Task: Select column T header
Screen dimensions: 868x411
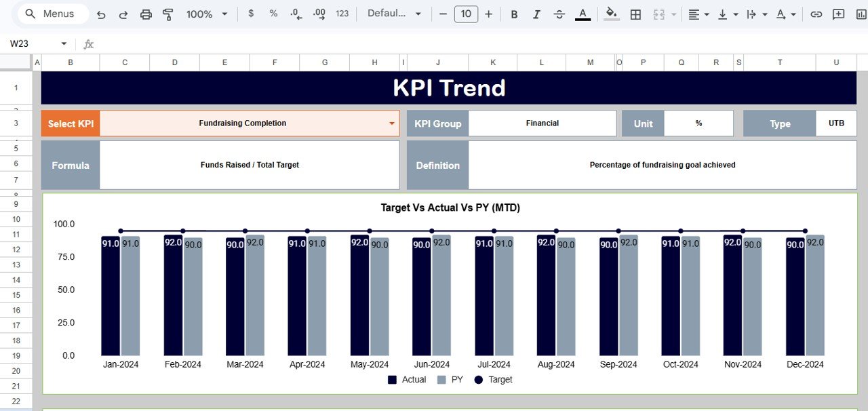Action: [780, 62]
